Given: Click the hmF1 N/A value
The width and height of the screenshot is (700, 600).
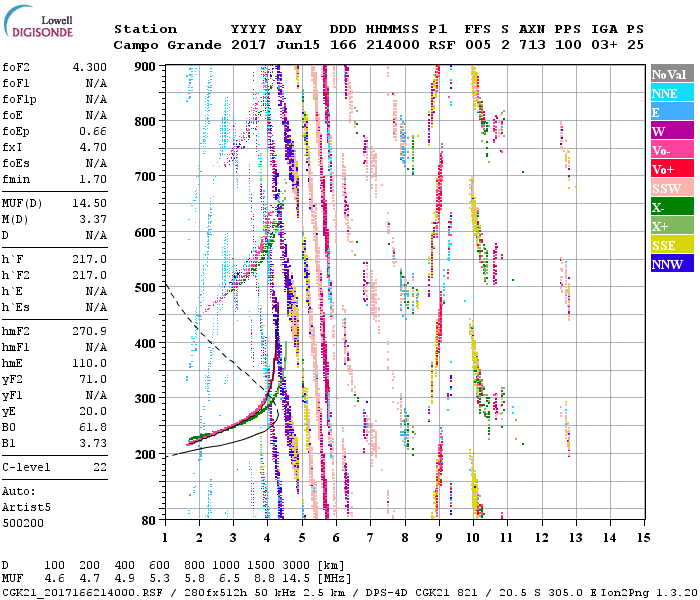Looking at the screenshot, I should click(96, 347).
